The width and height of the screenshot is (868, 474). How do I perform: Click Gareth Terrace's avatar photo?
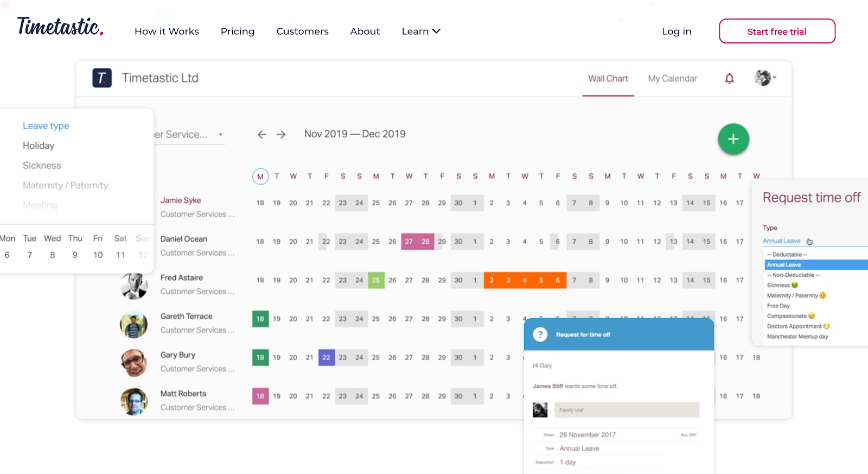click(134, 324)
